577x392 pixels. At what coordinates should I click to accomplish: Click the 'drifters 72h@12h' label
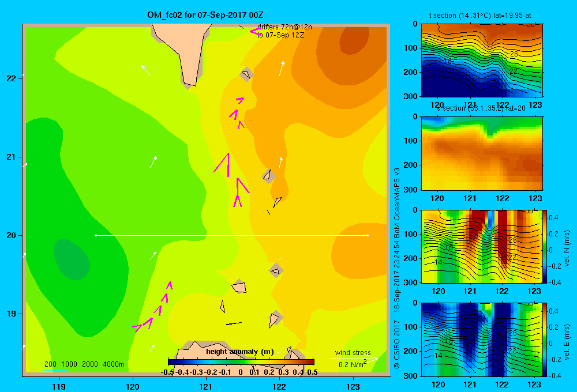click(x=284, y=27)
